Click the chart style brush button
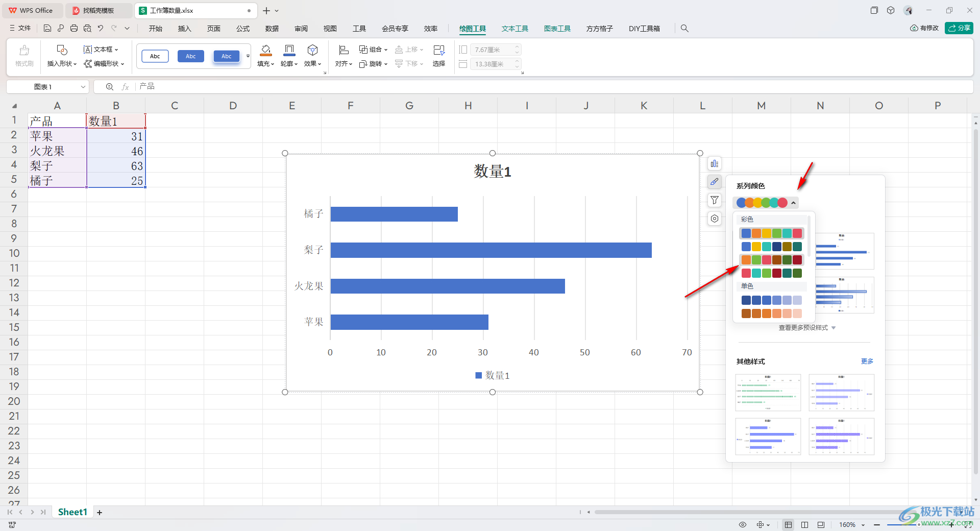The width and height of the screenshot is (980, 531). (x=715, y=182)
